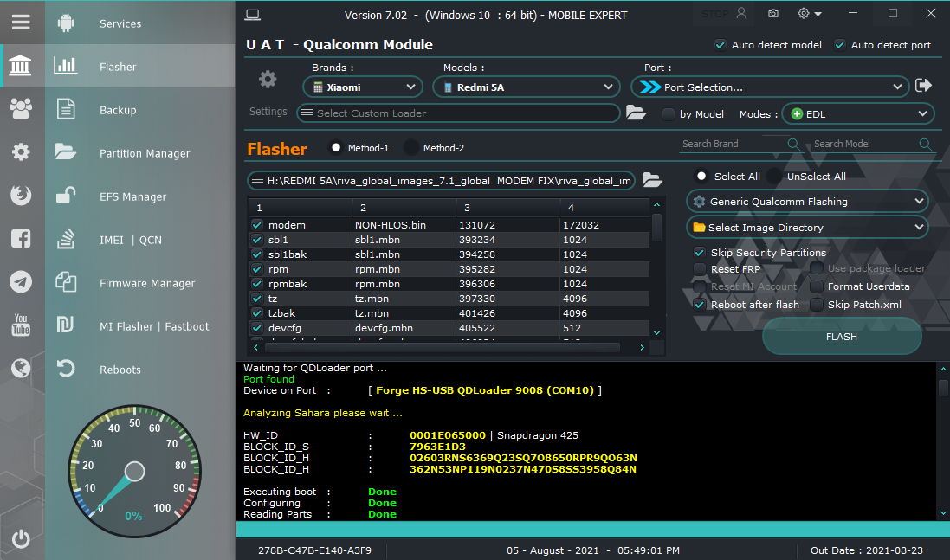950x560 pixels.
Task: Click the Search Model field
Action: coord(864,144)
